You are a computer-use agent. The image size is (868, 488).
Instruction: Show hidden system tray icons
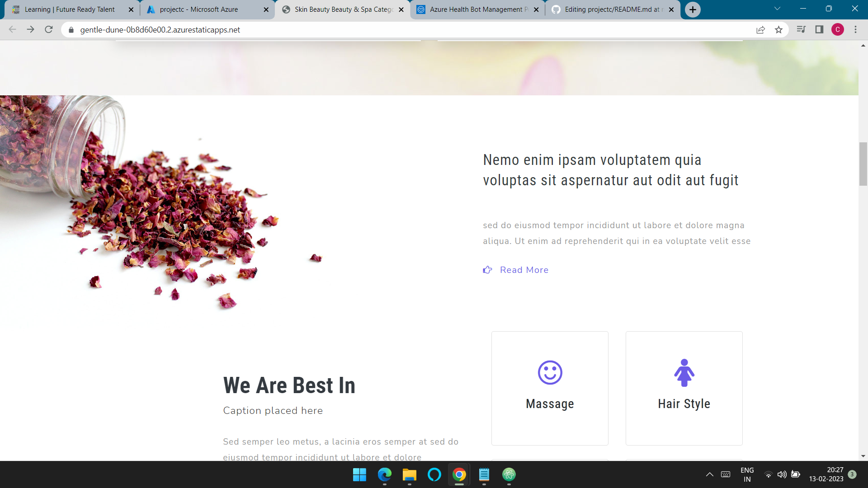click(709, 474)
